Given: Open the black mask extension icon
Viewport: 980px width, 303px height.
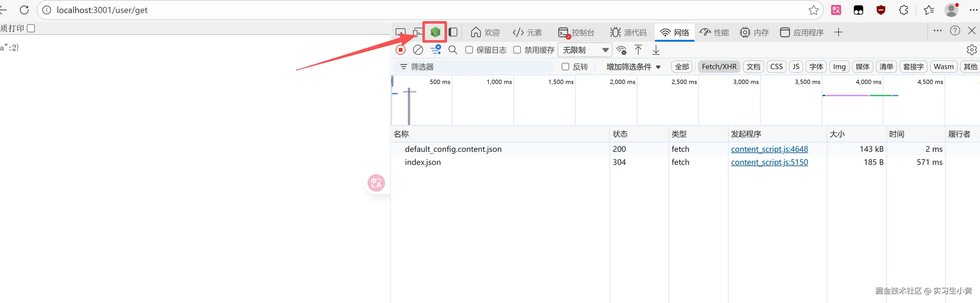Looking at the screenshot, I should 858,10.
